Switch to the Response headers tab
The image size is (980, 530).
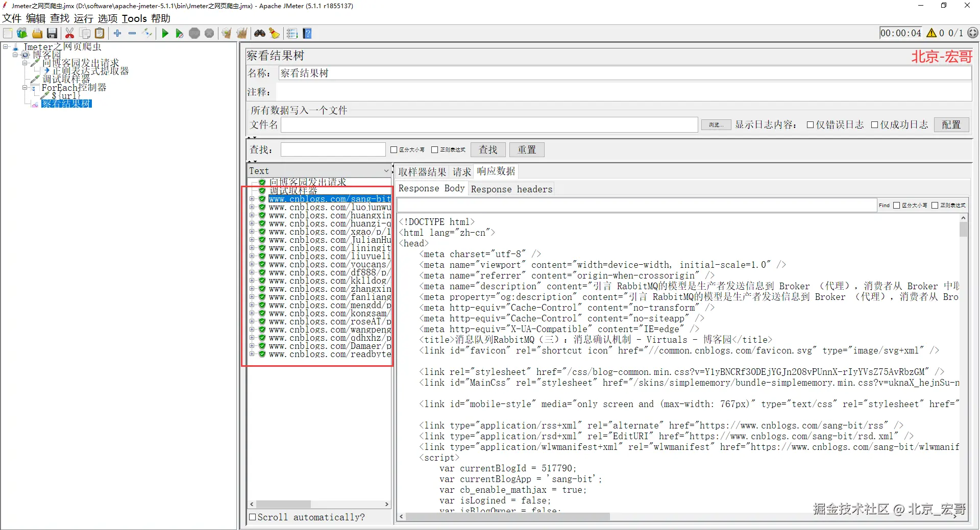tap(511, 189)
